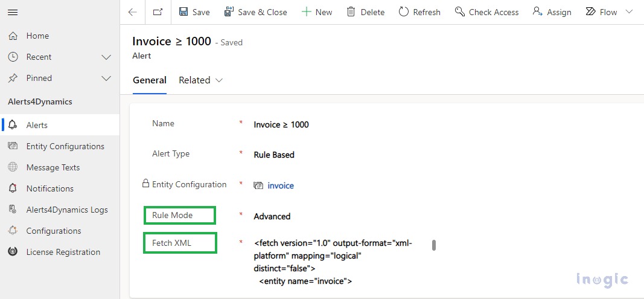Click the Refresh button label
The width and height of the screenshot is (644, 299).
[427, 12]
